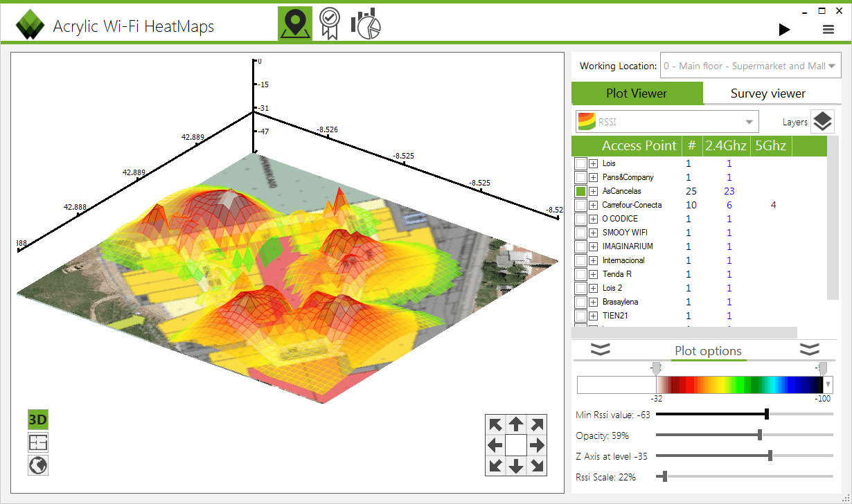Adjust the Rssi Scale slider handle

coord(665,476)
